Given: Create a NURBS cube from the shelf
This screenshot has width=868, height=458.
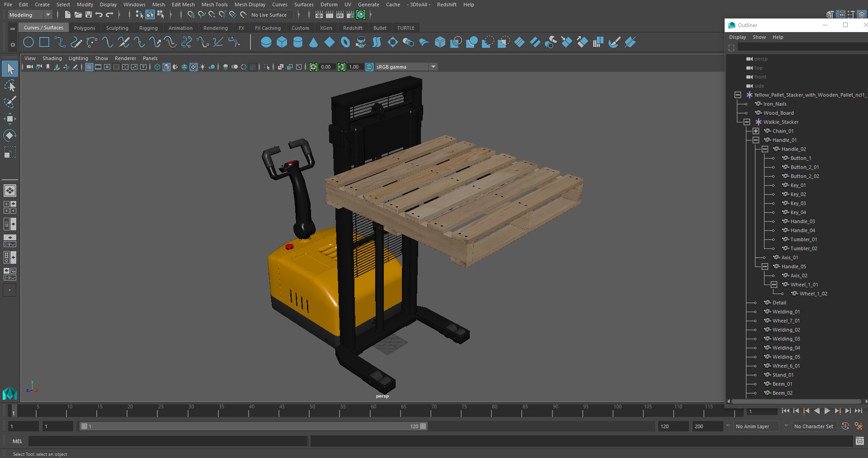Looking at the screenshot, I should (282, 42).
